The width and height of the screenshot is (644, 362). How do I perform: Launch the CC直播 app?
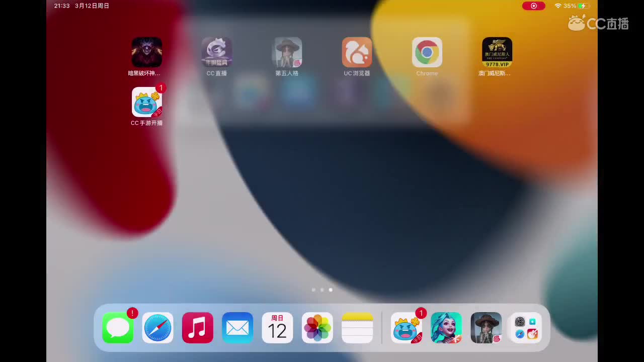click(217, 52)
